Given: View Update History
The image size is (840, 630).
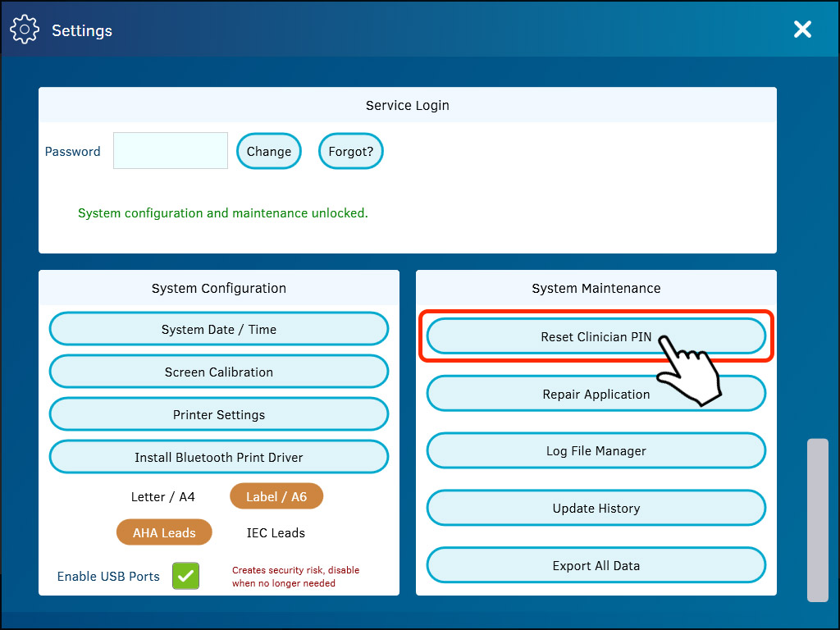Looking at the screenshot, I should (596, 508).
